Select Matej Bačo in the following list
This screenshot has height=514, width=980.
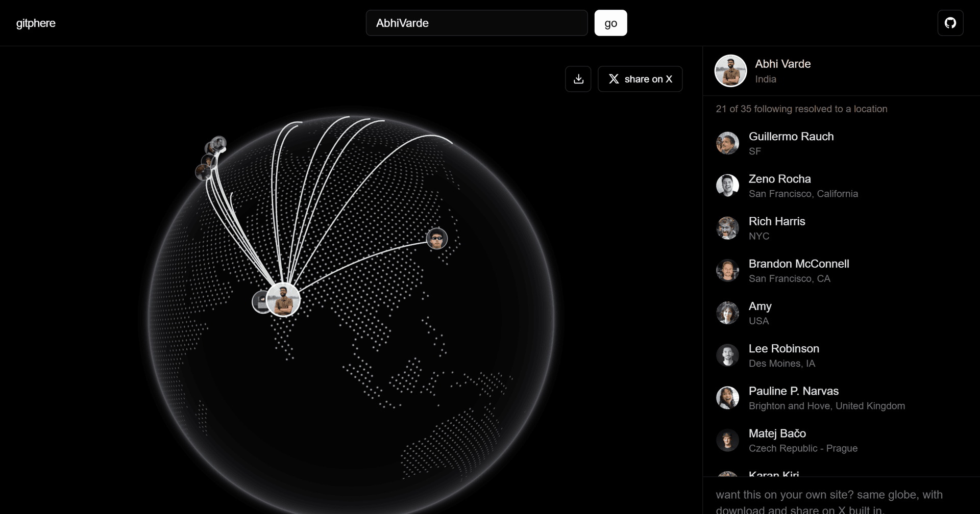[x=841, y=440]
